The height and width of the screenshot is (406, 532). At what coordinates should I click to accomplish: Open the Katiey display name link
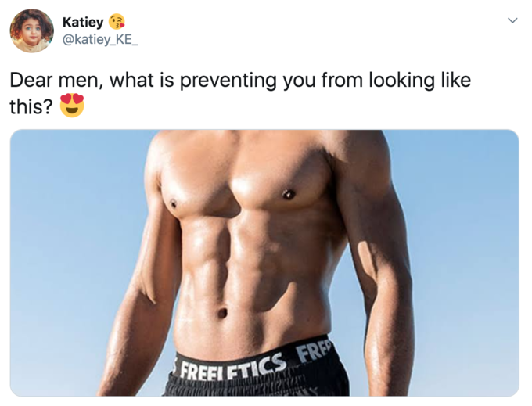coord(83,23)
